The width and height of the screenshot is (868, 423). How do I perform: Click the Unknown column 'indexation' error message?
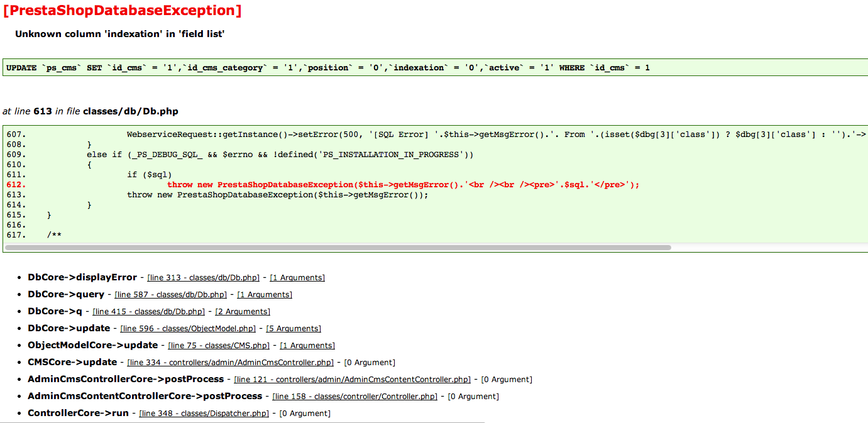120,34
